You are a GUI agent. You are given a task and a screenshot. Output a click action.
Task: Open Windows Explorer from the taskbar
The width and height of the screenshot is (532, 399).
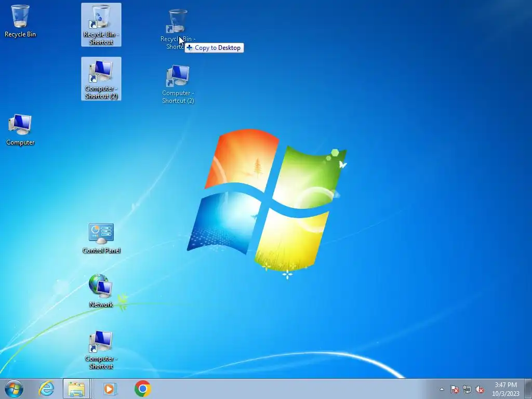click(76, 389)
